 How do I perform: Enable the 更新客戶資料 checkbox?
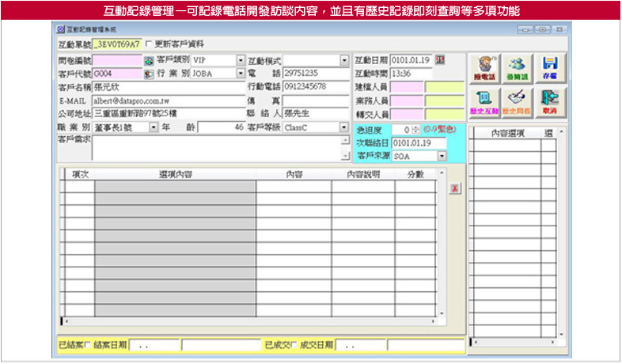(x=149, y=44)
